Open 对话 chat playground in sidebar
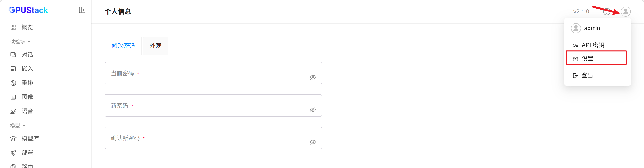 27,55
